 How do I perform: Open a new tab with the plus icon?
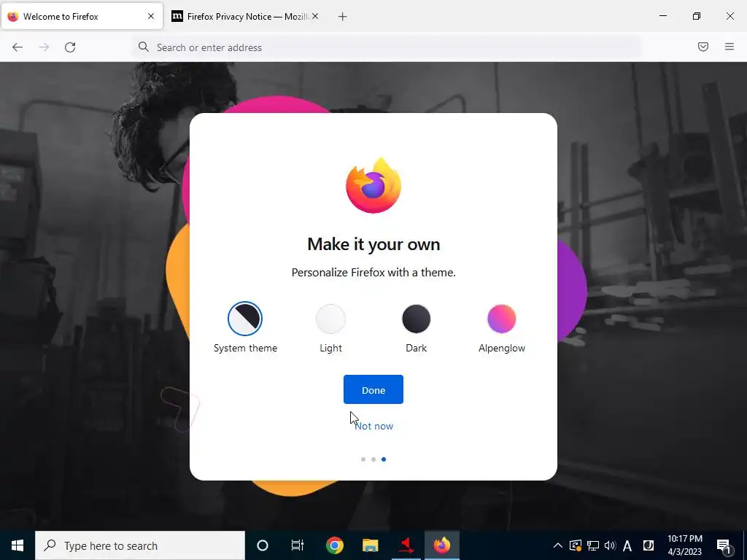343,17
